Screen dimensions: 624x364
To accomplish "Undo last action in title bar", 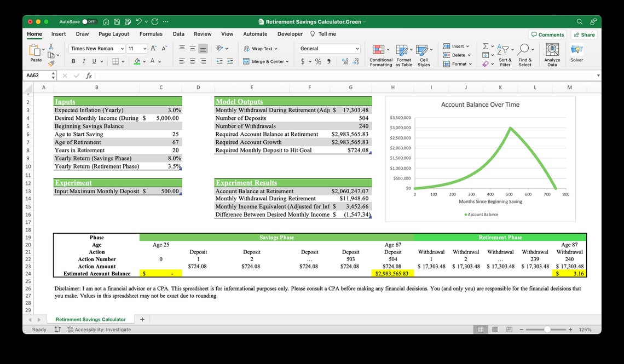I will click(x=138, y=21).
